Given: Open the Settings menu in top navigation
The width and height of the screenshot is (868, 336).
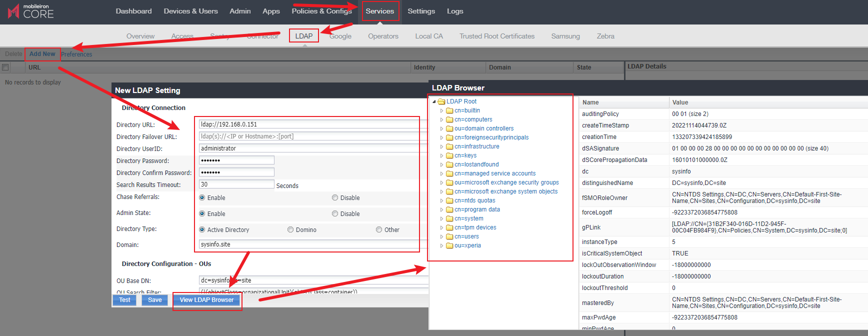Looking at the screenshot, I should click(421, 11).
